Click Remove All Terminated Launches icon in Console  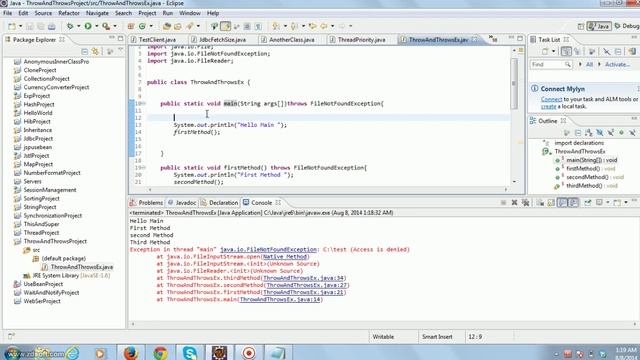pyautogui.click(x=525, y=202)
